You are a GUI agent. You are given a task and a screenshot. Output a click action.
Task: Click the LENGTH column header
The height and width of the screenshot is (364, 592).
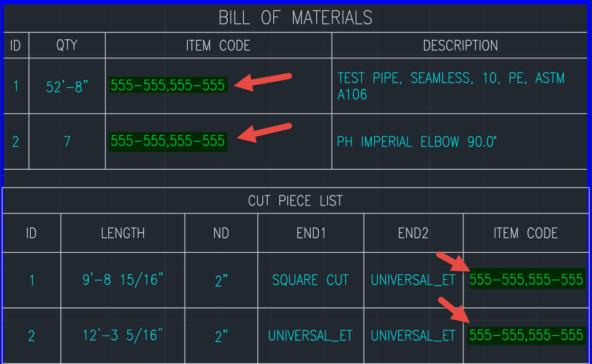point(122,233)
